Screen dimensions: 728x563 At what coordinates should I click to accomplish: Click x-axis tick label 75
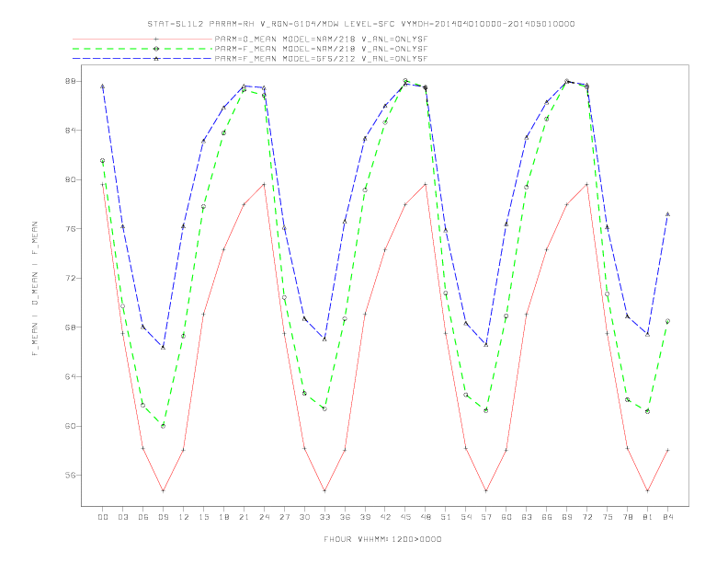tap(608, 517)
